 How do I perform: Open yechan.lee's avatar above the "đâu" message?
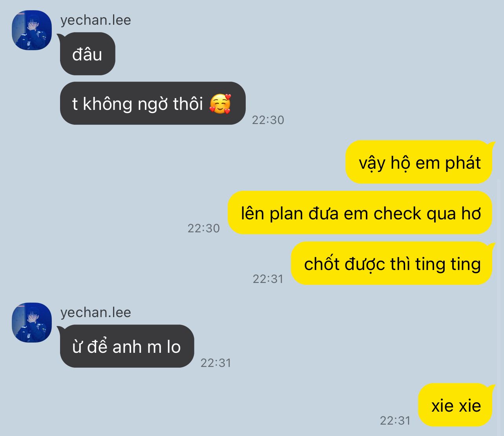tap(32, 30)
